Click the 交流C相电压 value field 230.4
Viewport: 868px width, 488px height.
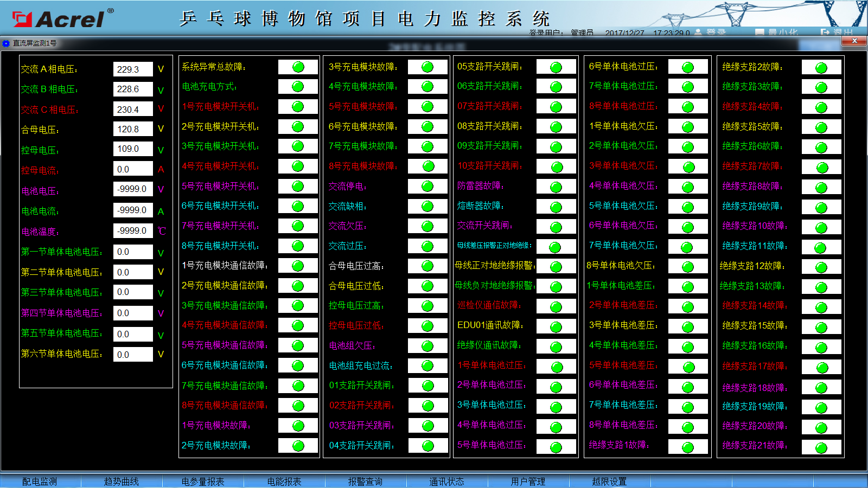pyautogui.click(x=133, y=109)
